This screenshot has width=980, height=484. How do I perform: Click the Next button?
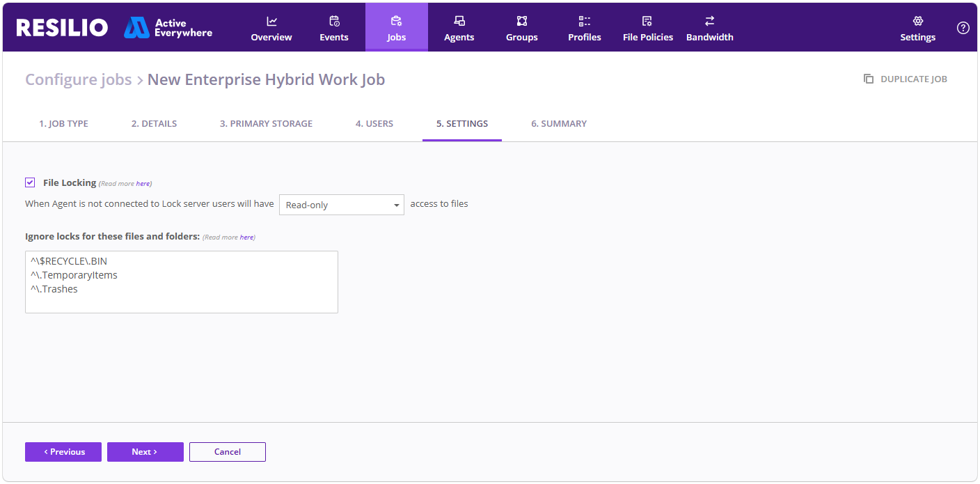point(145,452)
